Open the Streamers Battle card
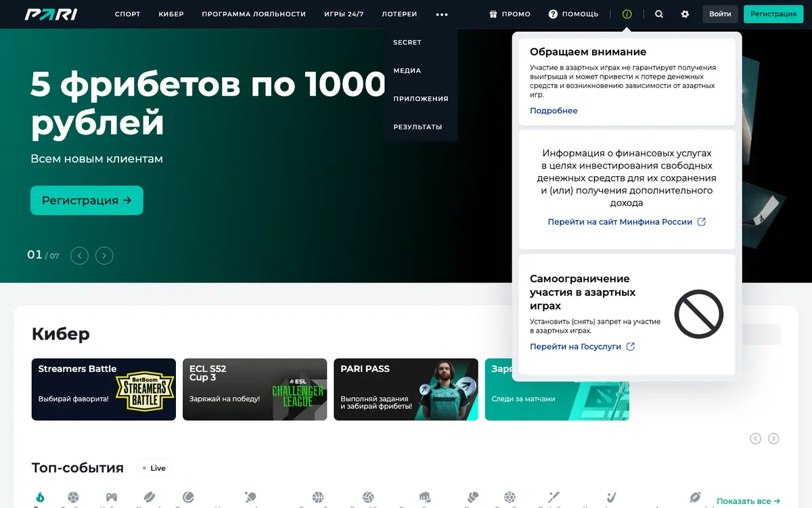This screenshot has height=508, width=812. [x=104, y=389]
